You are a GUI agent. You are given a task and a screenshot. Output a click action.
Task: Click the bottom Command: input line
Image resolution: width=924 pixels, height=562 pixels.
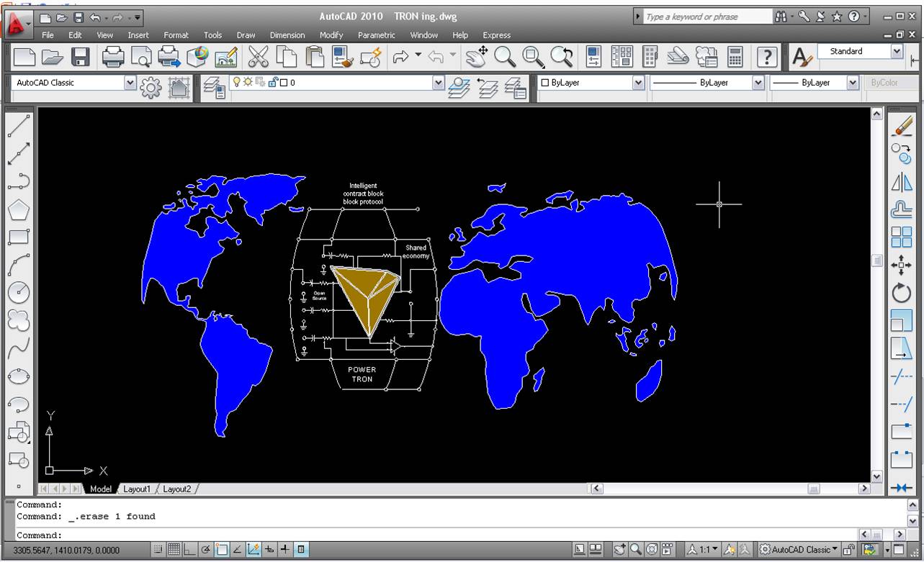click(436, 535)
